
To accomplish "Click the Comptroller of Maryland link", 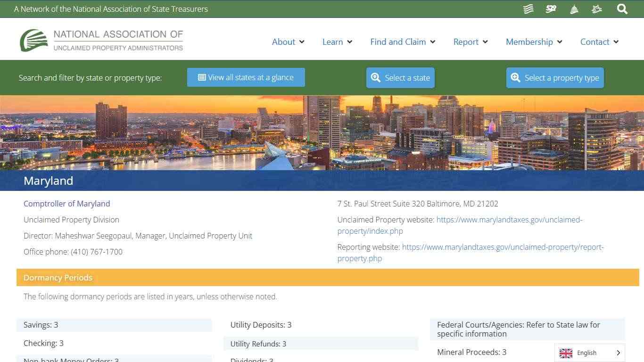I will click(66, 204).
